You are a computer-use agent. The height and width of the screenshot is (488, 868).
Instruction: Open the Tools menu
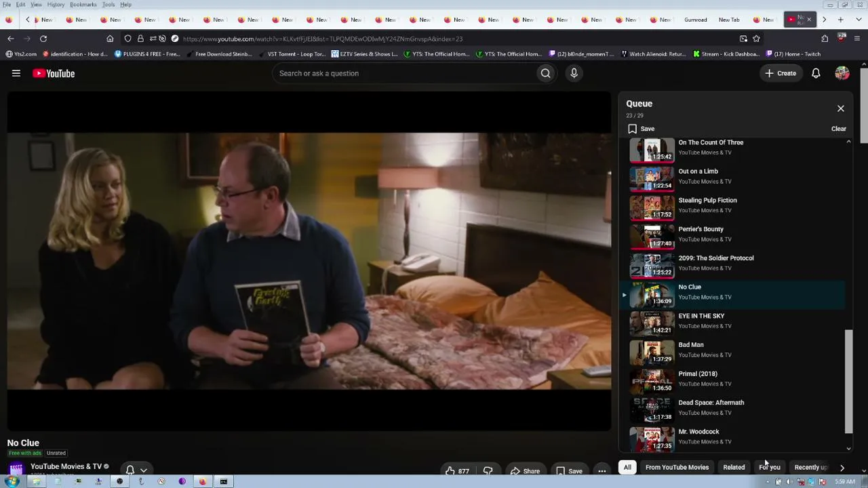click(108, 5)
